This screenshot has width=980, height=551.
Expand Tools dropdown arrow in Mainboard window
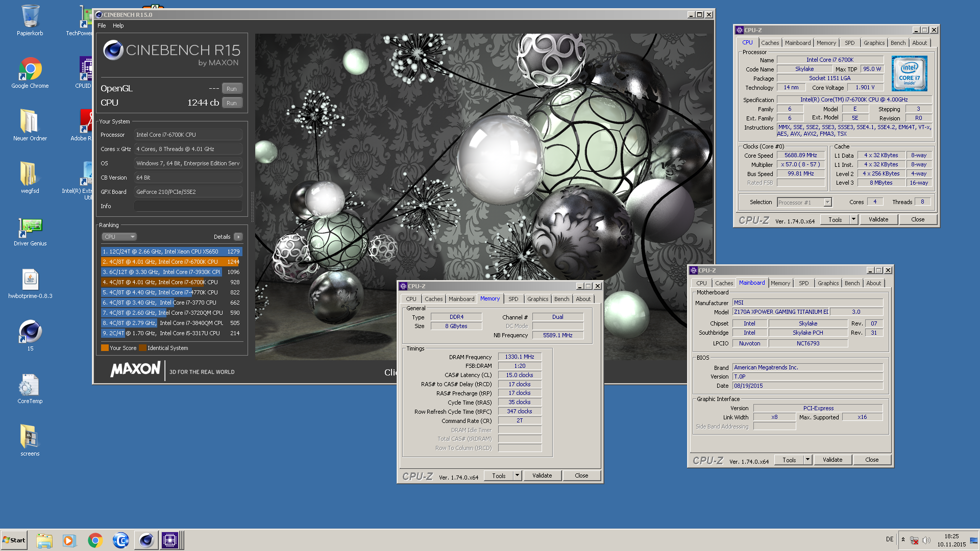(x=807, y=460)
